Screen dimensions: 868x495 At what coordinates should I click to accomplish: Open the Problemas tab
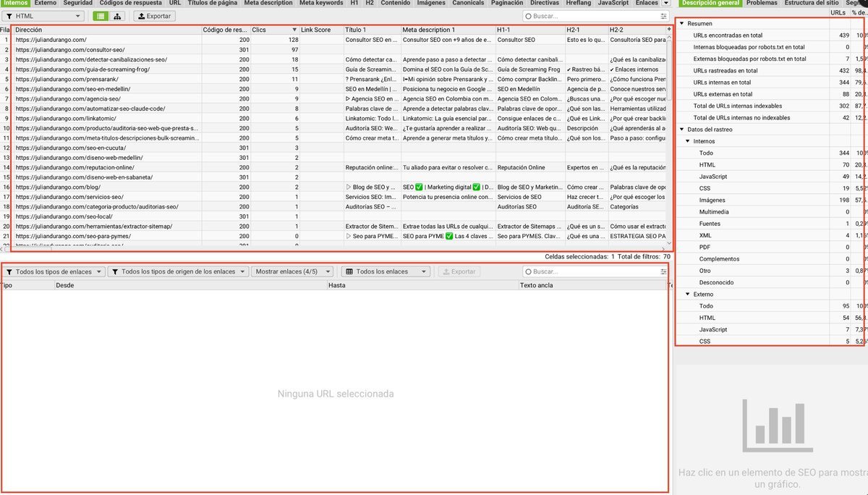(761, 4)
